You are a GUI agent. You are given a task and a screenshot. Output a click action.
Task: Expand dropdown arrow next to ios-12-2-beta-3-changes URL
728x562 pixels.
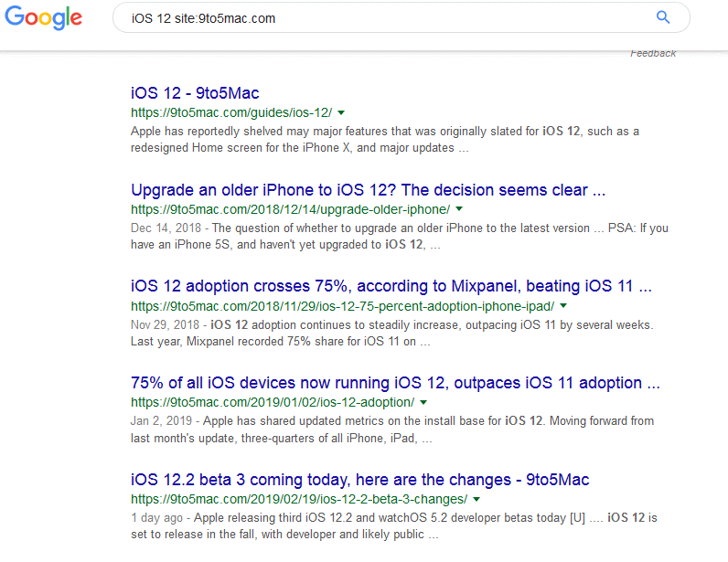tap(476, 499)
